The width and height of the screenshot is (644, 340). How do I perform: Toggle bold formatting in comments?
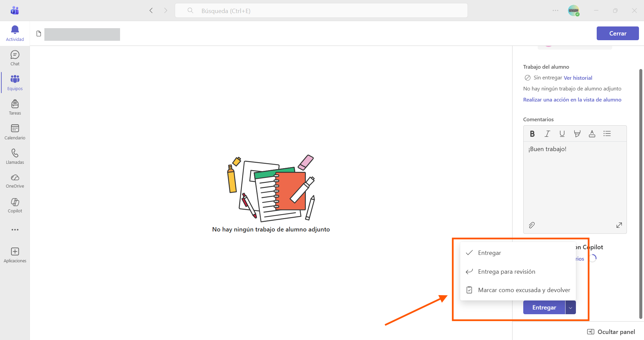click(x=532, y=134)
